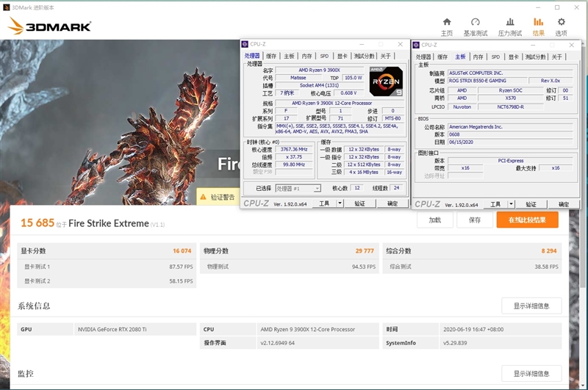The width and height of the screenshot is (588, 390).
Task: Open the benchmarks (基准测试) gauge icon
Action: pos(475,22)
